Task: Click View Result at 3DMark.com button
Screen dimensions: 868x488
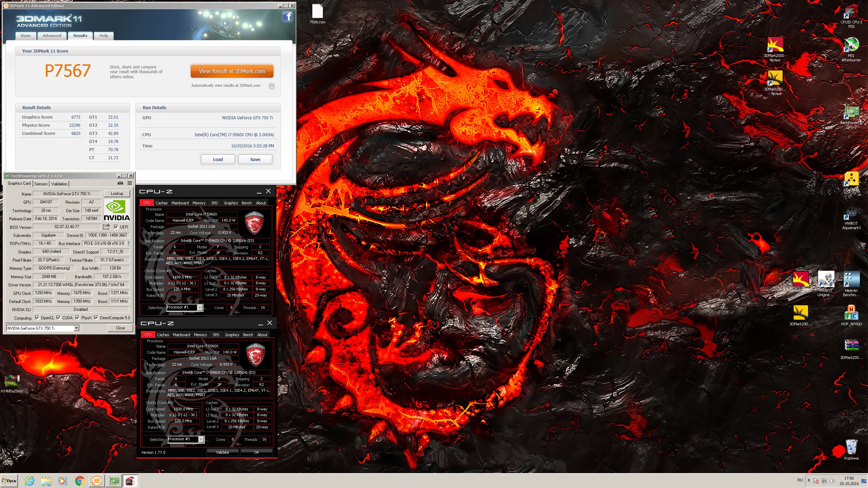Action: [232, 71]
